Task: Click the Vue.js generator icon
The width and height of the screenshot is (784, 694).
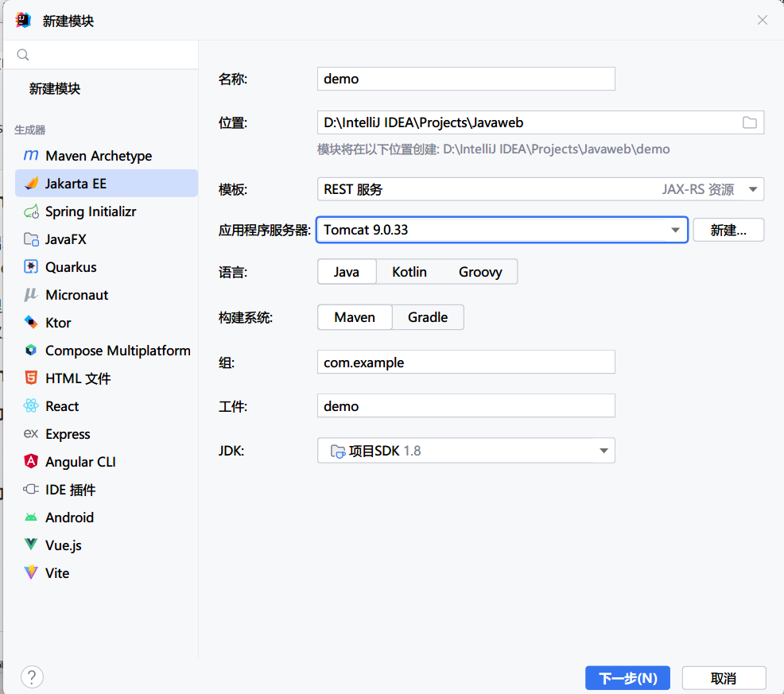Action: 31,545
